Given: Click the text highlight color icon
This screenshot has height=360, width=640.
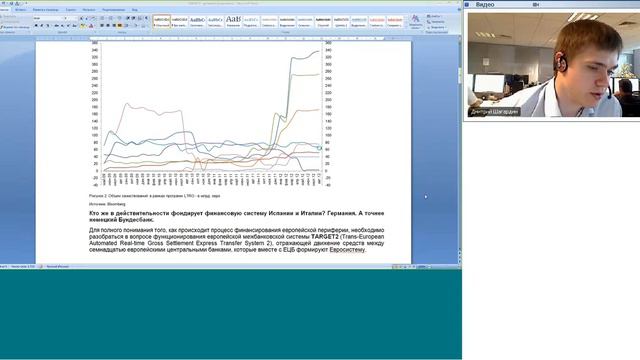Looking at the screenshot, I should pyautogui.click(x=83, y=25).
